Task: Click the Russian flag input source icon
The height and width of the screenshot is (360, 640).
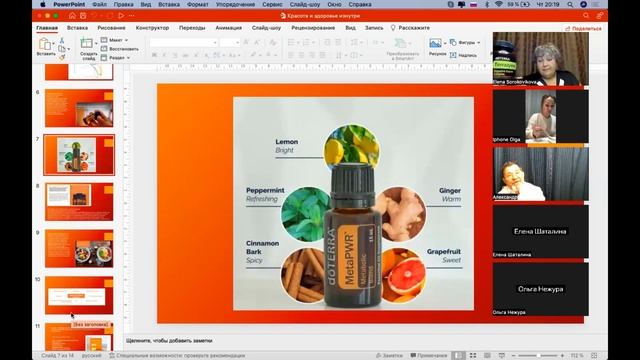Action: (x=473, y=4)
